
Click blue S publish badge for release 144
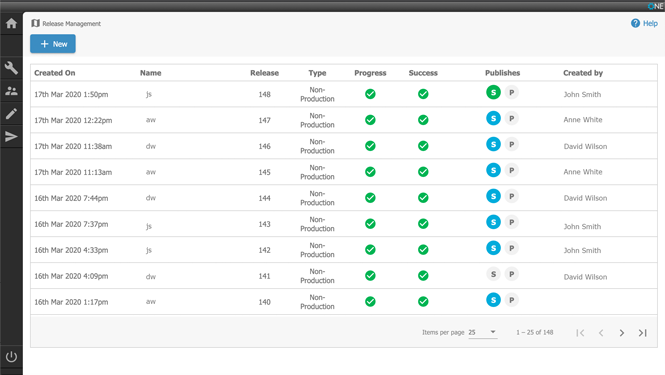(493, 196)
